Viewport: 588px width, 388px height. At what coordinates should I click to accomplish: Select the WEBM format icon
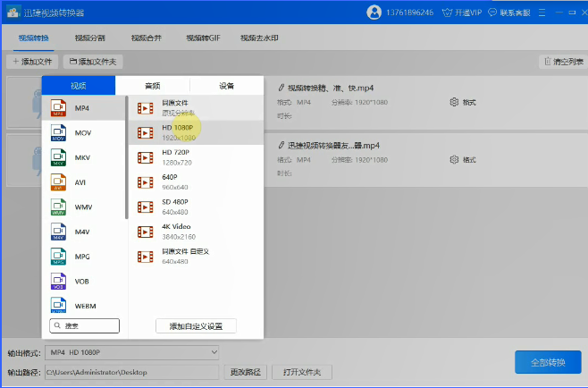click(x=58, y=305)
